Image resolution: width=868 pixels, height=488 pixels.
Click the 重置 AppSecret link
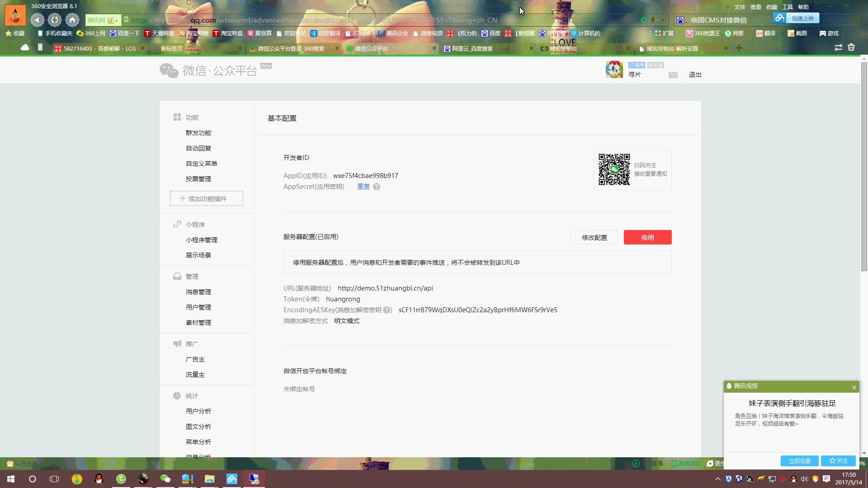tap(363, 187)
